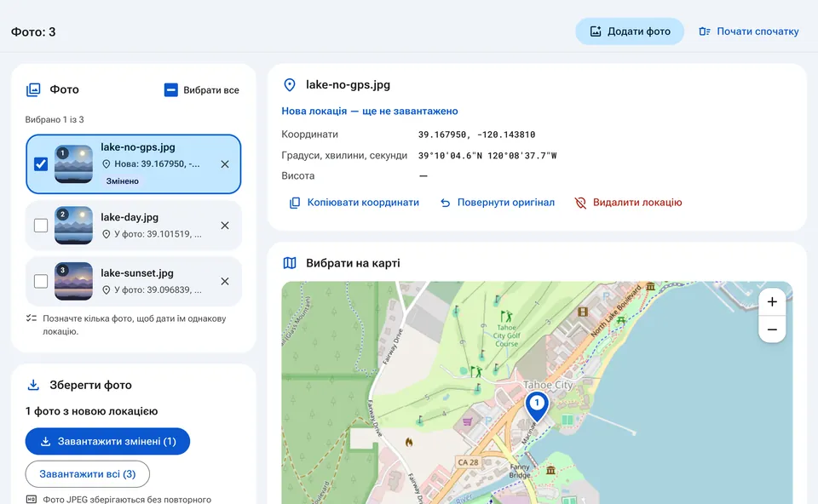Click Завантажити всі (3) button
This screenshot has width=818, height=504.
coord(88,473)
